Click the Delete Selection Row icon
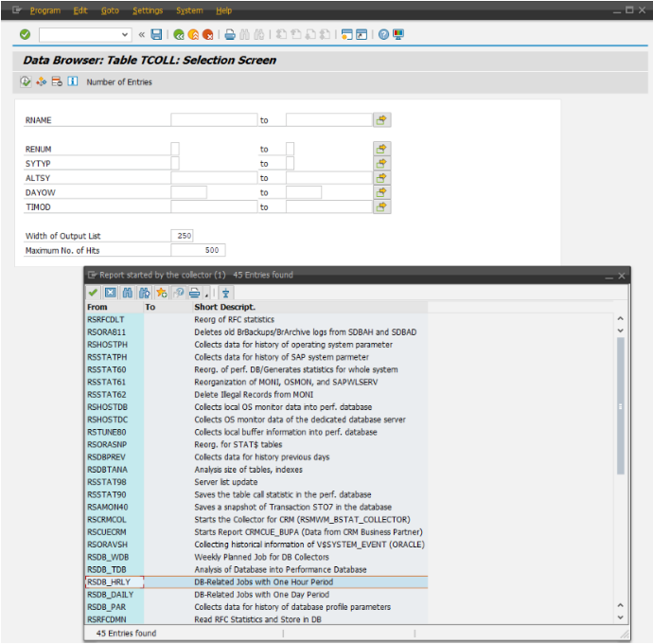The image size is (653, 644). click(57, 81)
